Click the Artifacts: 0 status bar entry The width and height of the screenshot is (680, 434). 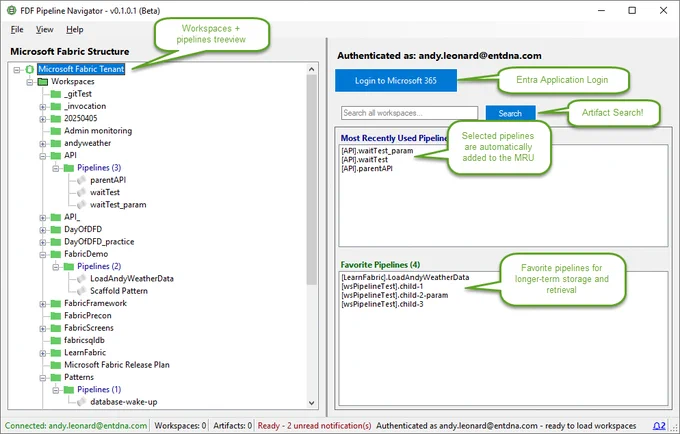(232, 426)
